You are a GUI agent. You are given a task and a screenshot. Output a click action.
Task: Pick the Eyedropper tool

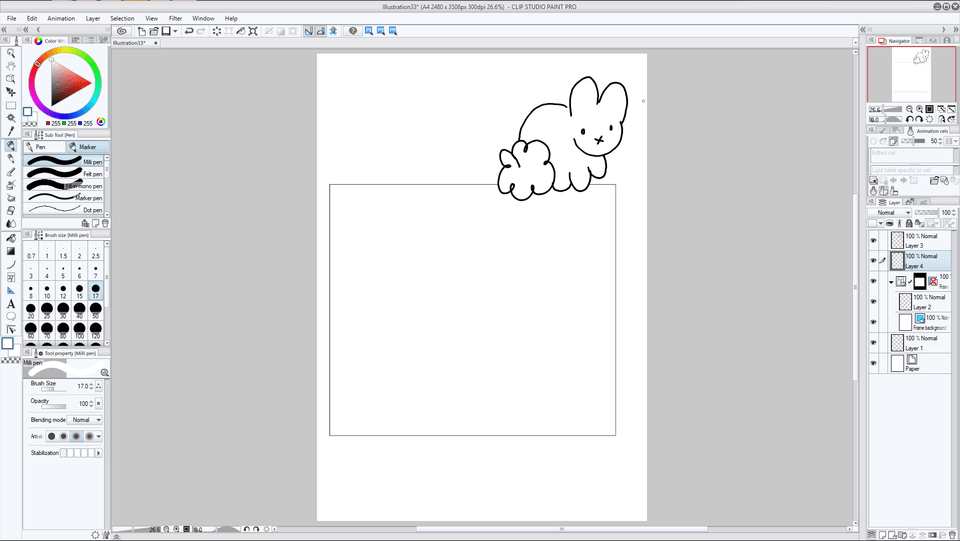11,131
